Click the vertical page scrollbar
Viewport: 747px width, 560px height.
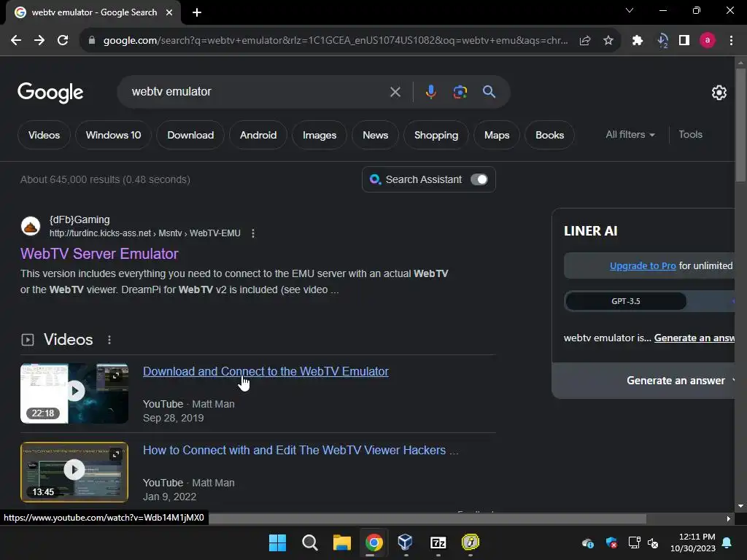click(740, 125)
